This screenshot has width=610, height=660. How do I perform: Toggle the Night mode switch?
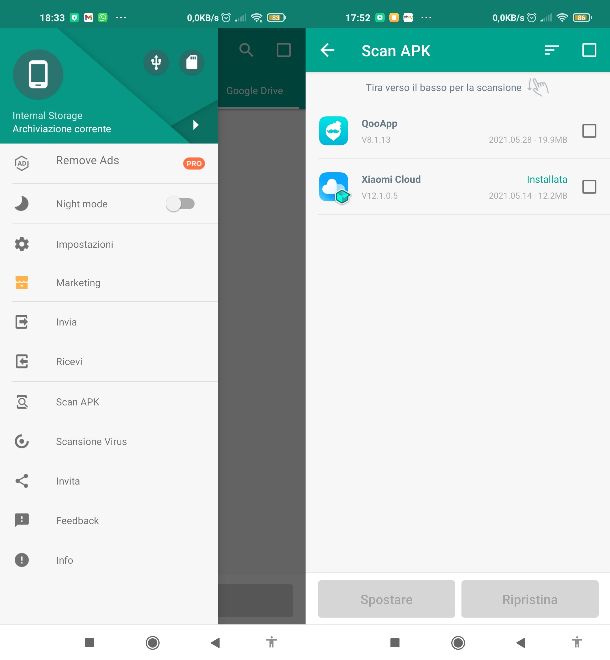pyautogui.click(x=180, y=204)
